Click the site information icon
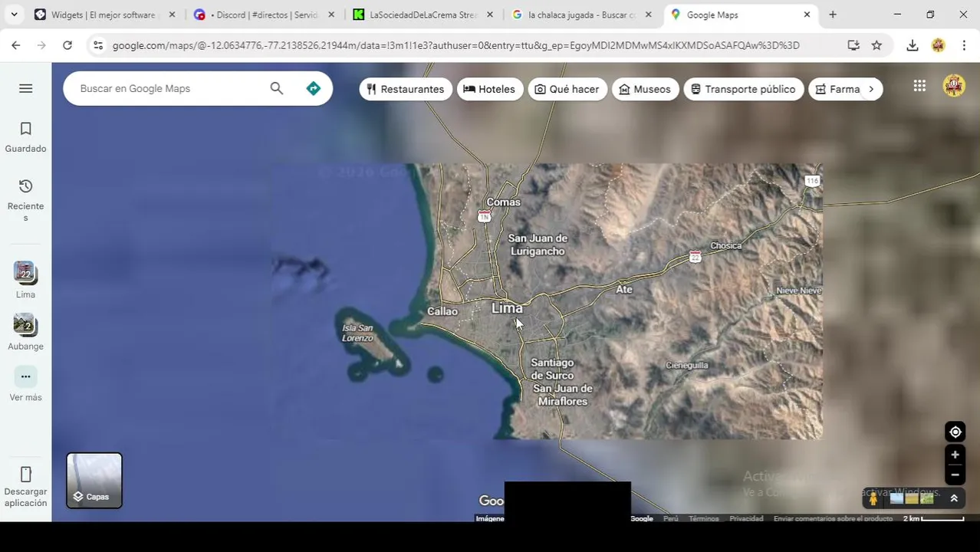980x552 pixels. click(x=97, y=45)
